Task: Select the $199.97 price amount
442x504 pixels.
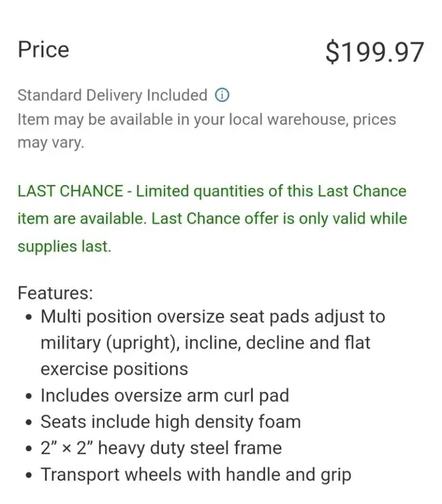Action: click(374, 52)
